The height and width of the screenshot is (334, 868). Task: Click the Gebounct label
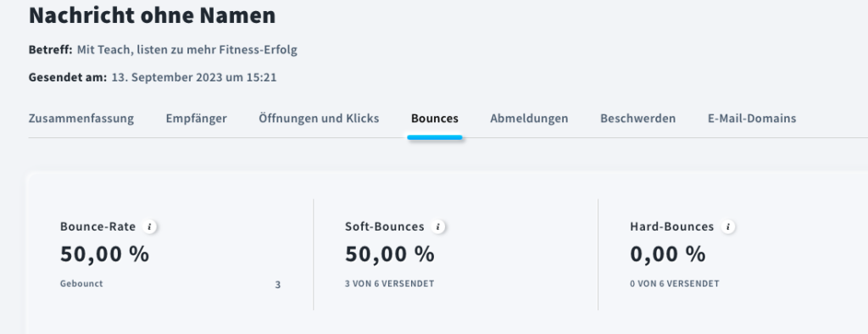point(81,284)
